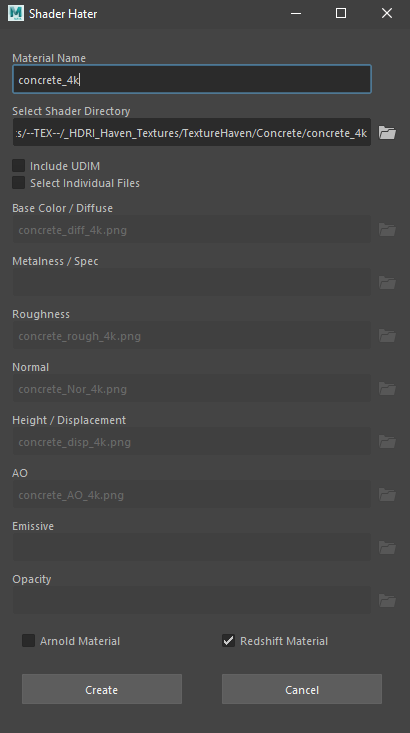Open folder browser for Shader Directory
The width and height of the screenshot is (410, 733).
(387, 133)
